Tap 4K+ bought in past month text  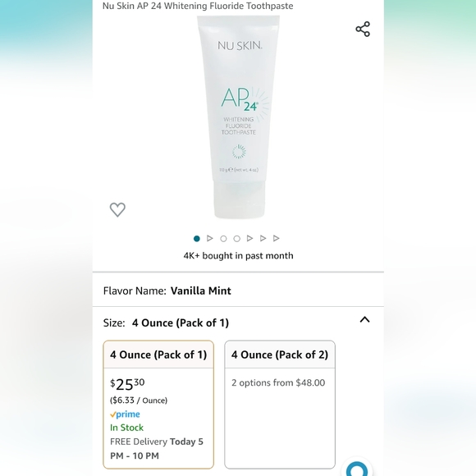(x=238, y=255)
